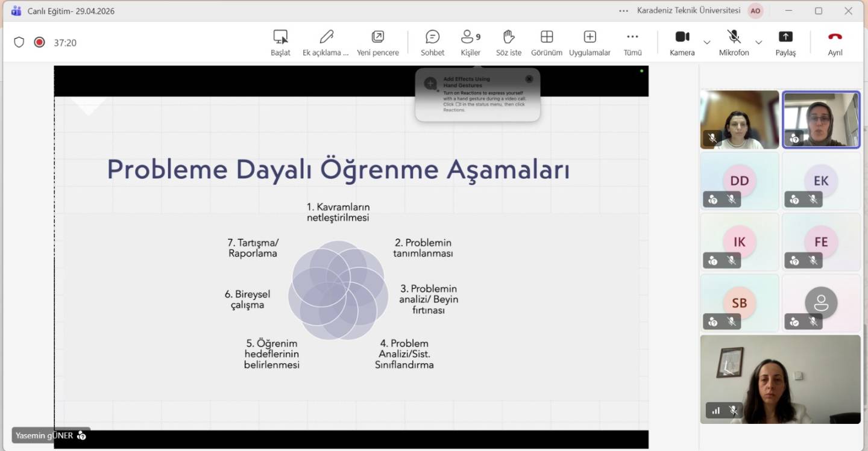
Task: Click the Başlat control icon
Action: click(280, 42)
